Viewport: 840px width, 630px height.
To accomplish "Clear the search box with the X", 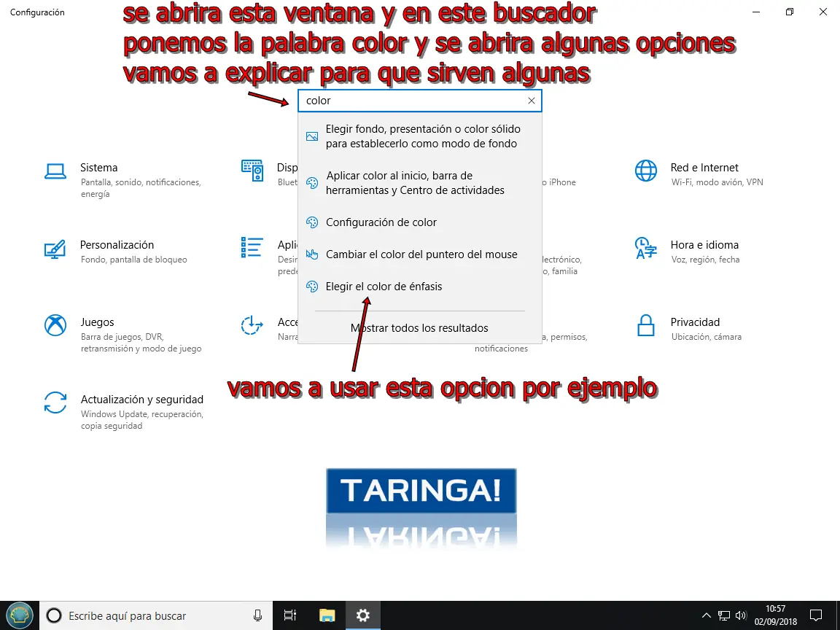I will click(531, 101).
